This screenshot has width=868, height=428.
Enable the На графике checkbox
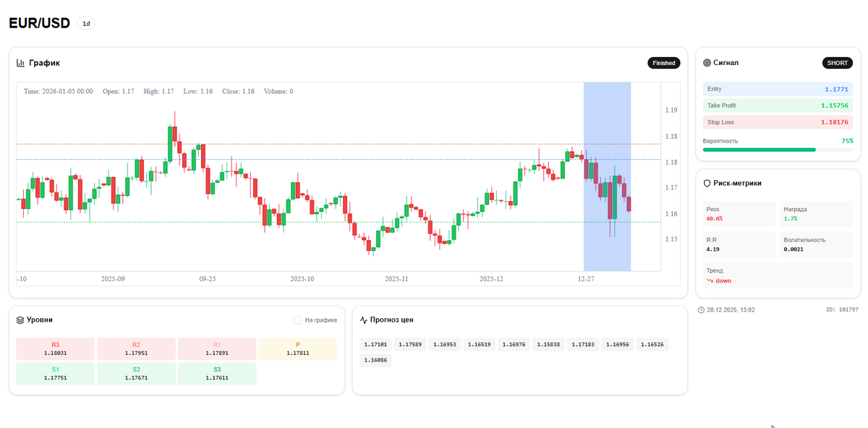[297, 320]
